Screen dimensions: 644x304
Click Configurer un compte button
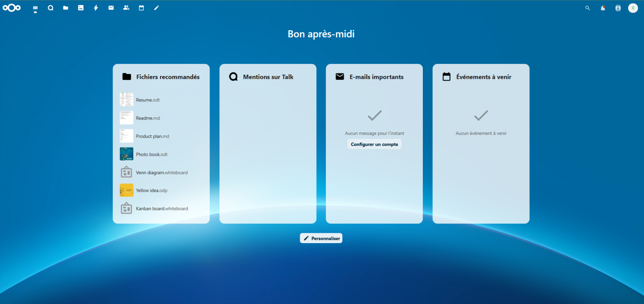pyautogui.click(x=374, y=144)
